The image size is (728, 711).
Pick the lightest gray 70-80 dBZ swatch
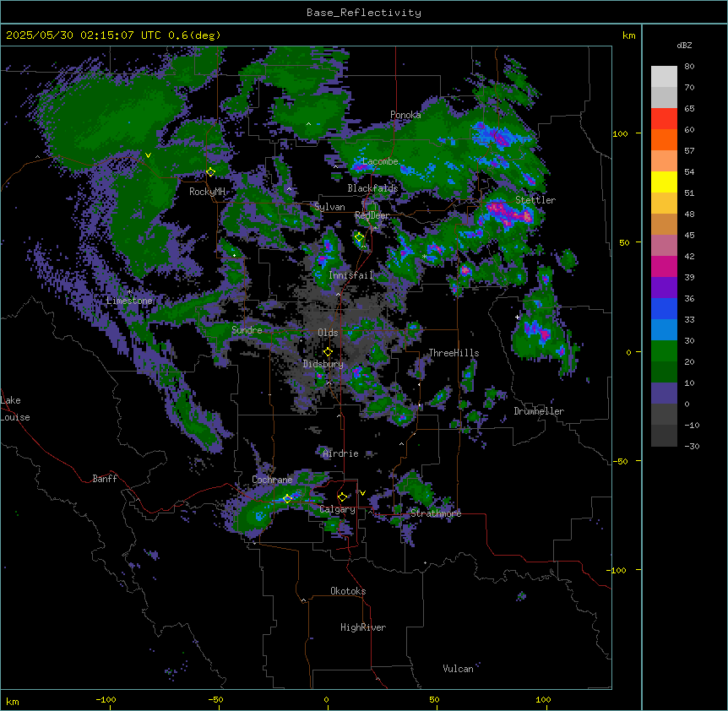click(x=664, y=77)
